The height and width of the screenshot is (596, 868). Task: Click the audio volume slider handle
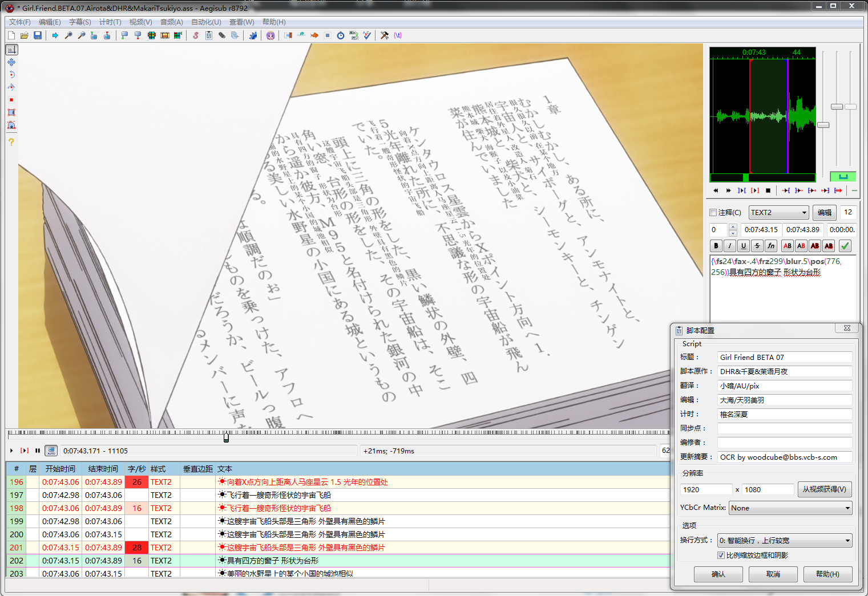point(851,107)
